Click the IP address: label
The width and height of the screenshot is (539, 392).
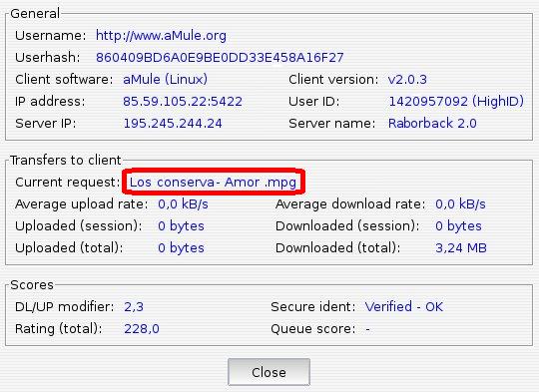(x=50, y=102)
